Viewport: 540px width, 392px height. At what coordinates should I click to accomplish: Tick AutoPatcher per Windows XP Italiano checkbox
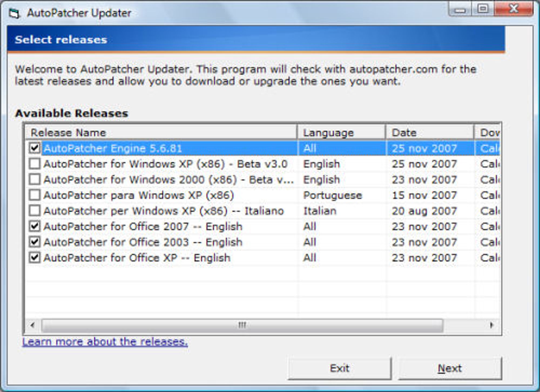[35, 211]
